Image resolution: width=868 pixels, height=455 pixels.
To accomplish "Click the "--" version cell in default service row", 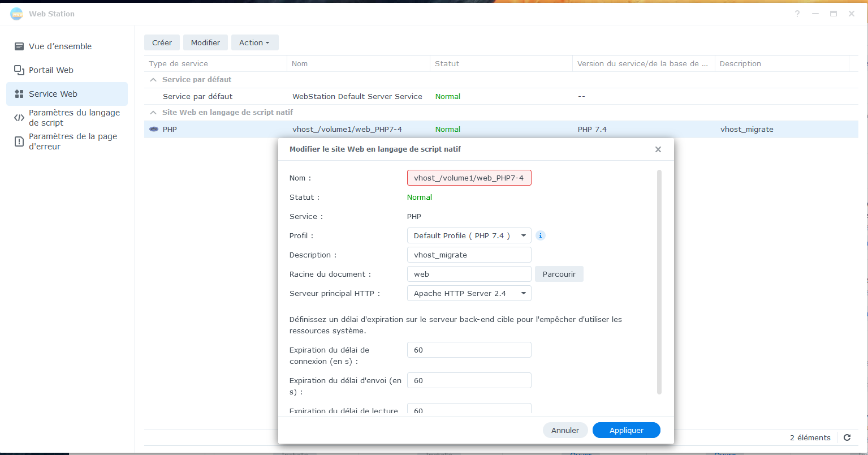I will click(581, 96).
